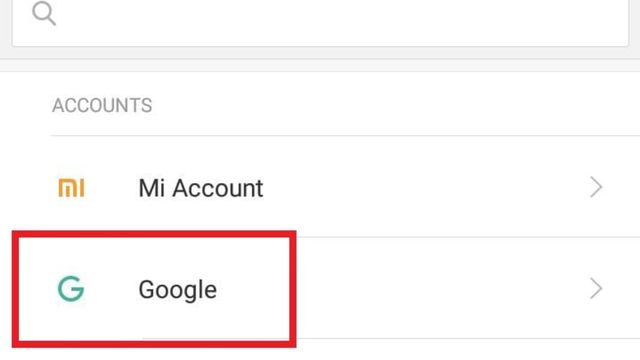The image size is (640, 360).
Task: Open the Google accounts settings row
Action: (x=320, y=288)
